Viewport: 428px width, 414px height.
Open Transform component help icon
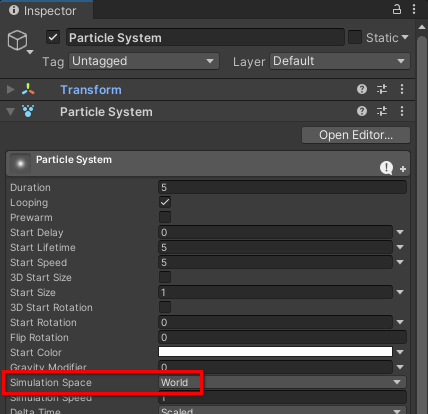click(362, 89)
